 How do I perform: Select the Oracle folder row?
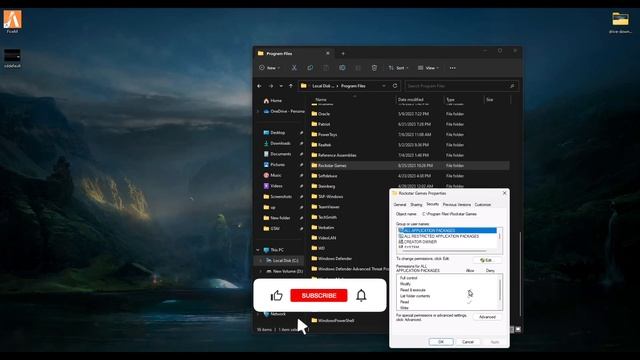(410, 114)
